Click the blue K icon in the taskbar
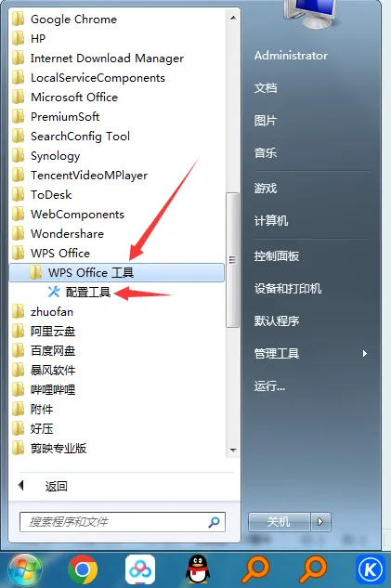Image resolution: width=391 pixels, height=588 pixels. click(x=370, y=569)
